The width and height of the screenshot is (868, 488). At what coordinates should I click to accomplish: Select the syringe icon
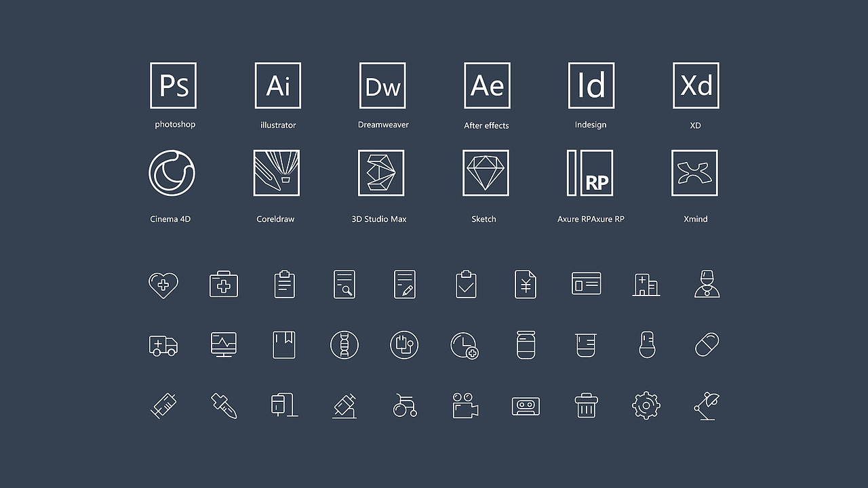[x=163, y=405]
